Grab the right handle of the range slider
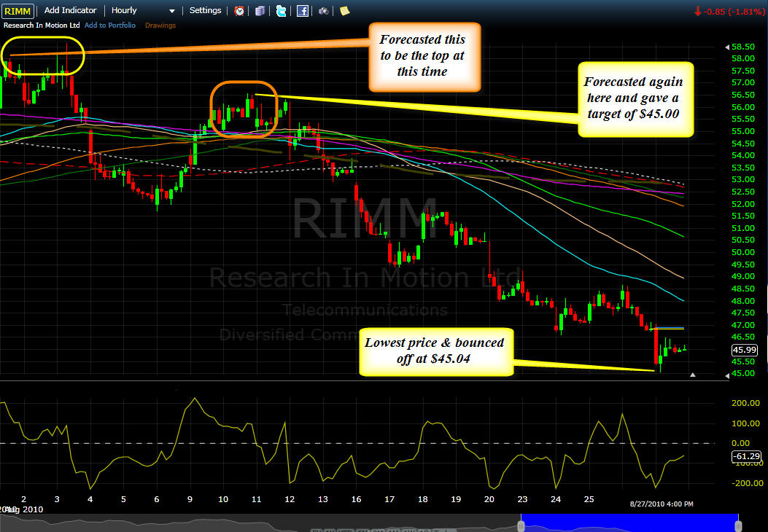The image size is (768, 532). pos(738,526)
